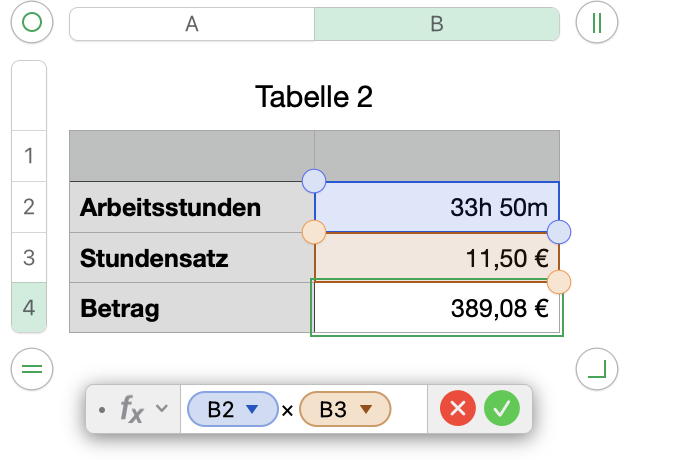Click the blue B2 range top handle
The image size is (680, 460).
pos(314,181)
